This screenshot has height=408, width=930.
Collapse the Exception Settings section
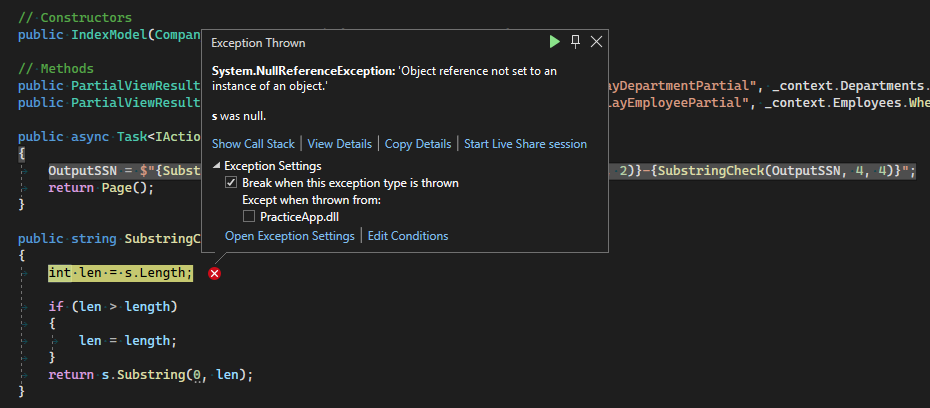[x=218, y=166]
